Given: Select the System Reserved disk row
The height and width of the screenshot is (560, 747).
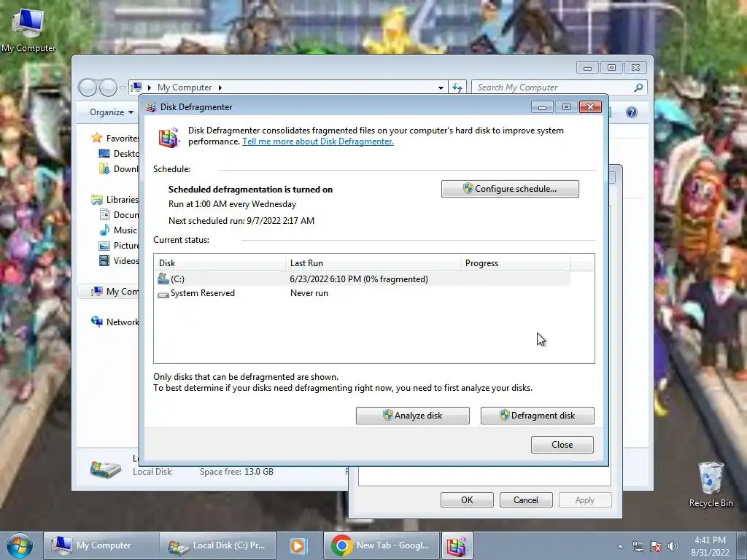Looking at the screenshot, I should [363, 293].
